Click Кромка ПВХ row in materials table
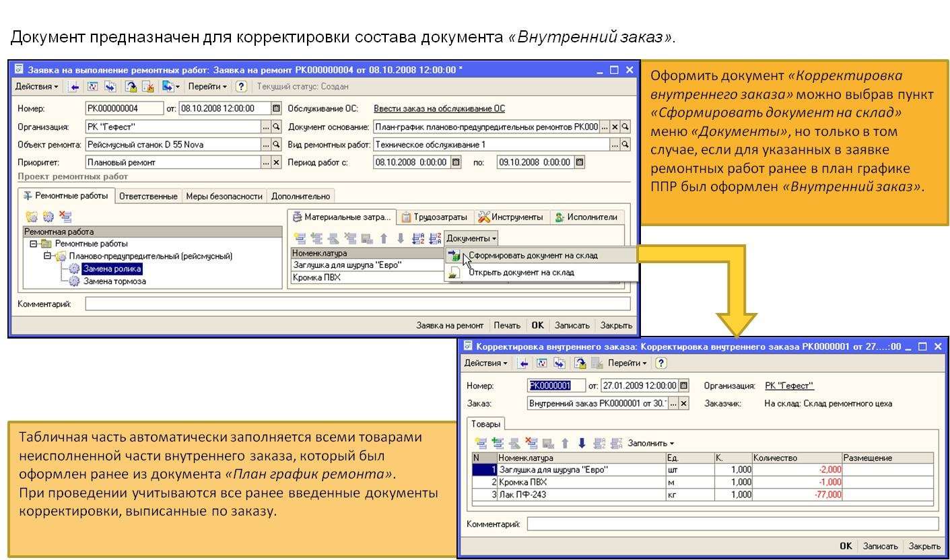This screenshot has height=560, width=950. click(x=367, y=277)
